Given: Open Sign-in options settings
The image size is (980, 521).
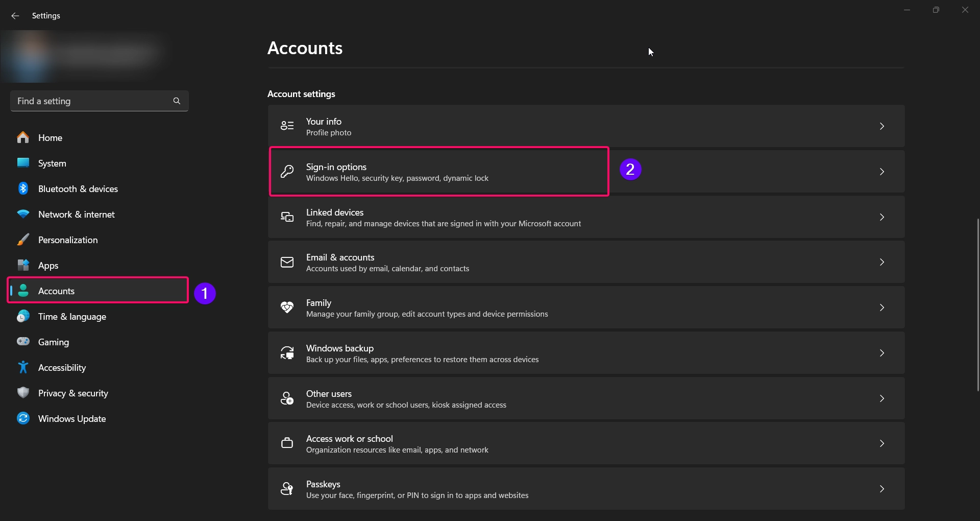Looking at the screenshot, I should 586,172.
